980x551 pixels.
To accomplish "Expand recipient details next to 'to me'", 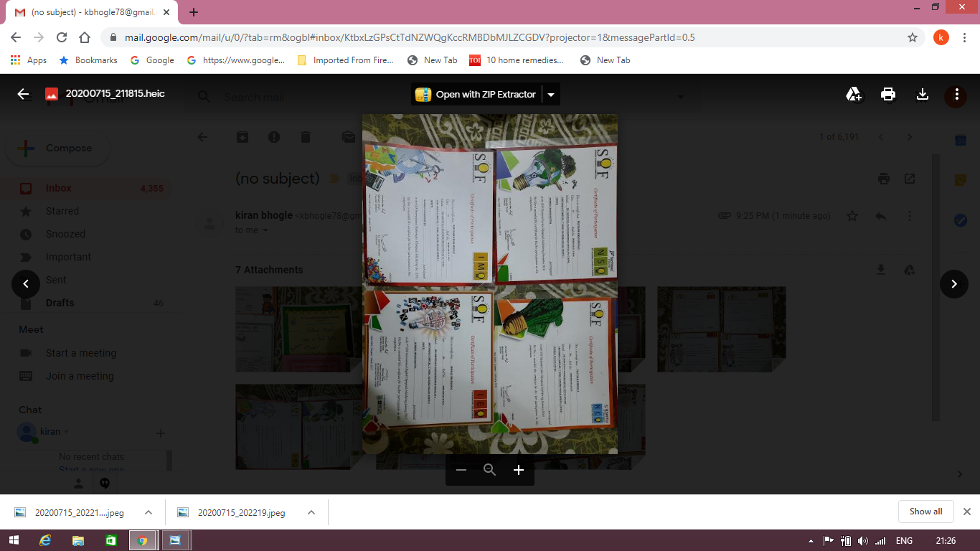I will 265,230.
